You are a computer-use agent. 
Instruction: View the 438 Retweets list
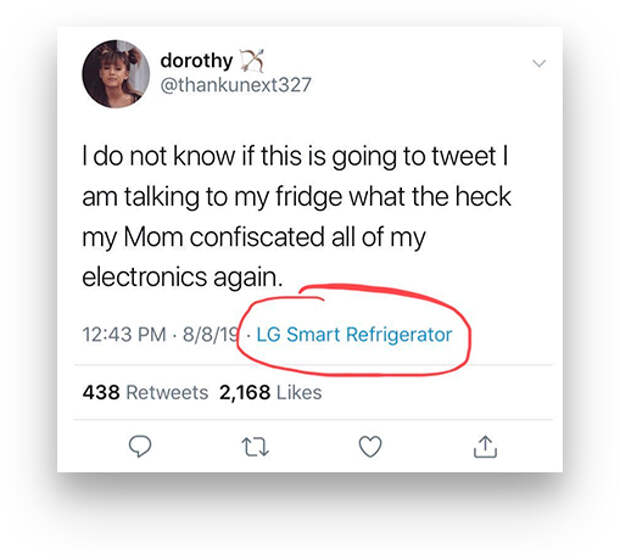point(145,393)
